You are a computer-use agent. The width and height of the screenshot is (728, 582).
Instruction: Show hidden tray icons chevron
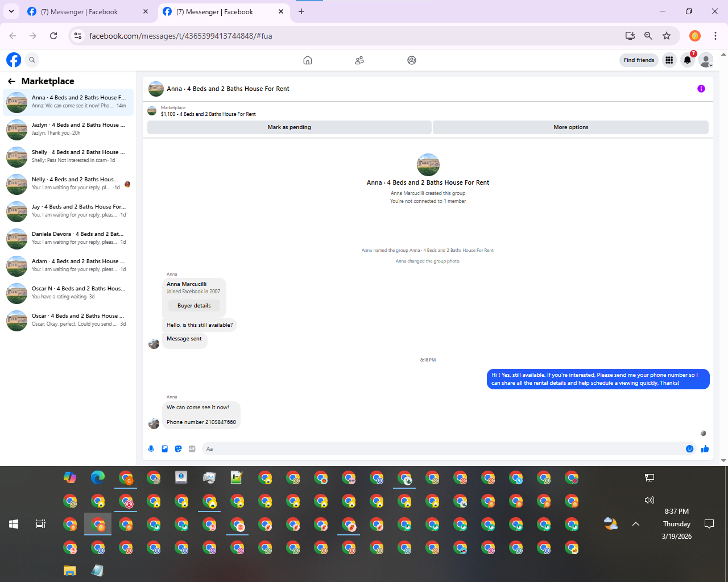(636, 524)
